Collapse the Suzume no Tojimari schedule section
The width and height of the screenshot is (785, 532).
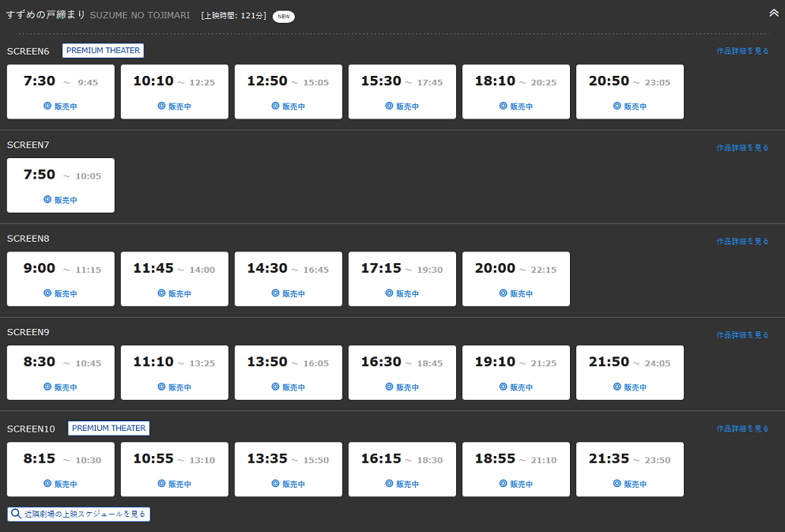(x=773, y=13)
